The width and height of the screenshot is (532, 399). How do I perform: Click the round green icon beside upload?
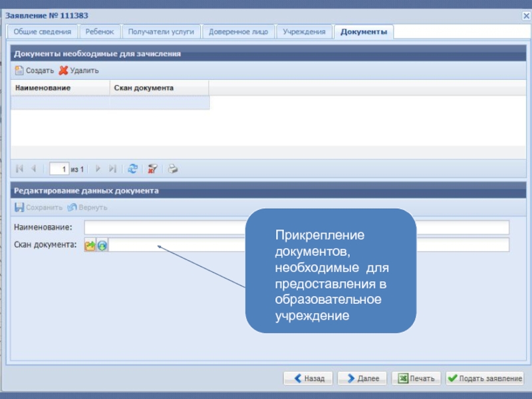point(102,245)
